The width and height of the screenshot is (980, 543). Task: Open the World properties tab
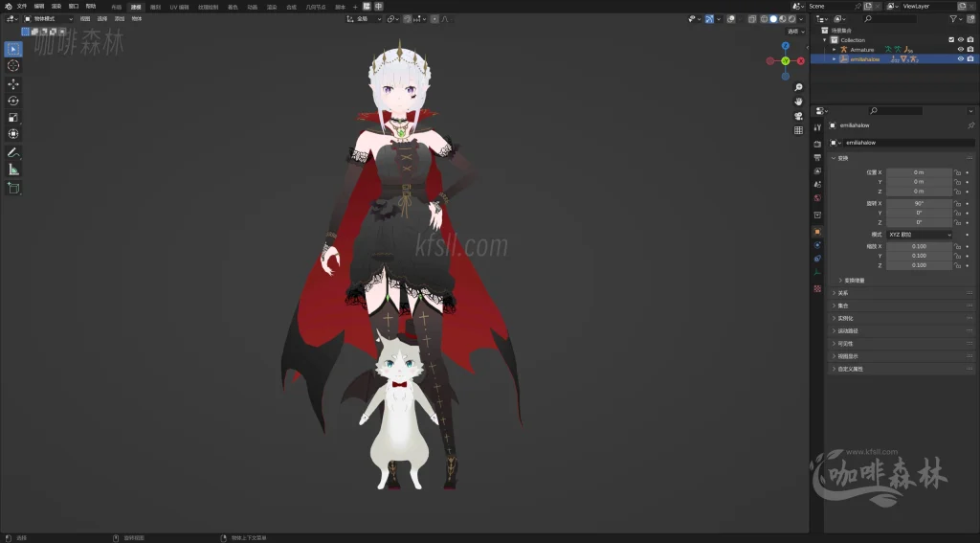click(817, 198)
